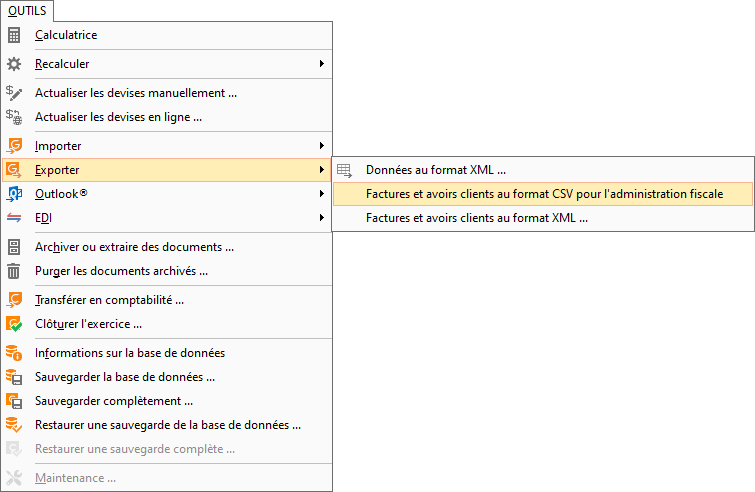Click the trash icon for purging archives
755x492 pixels.
pyautogui.click(x=14, y=271)
